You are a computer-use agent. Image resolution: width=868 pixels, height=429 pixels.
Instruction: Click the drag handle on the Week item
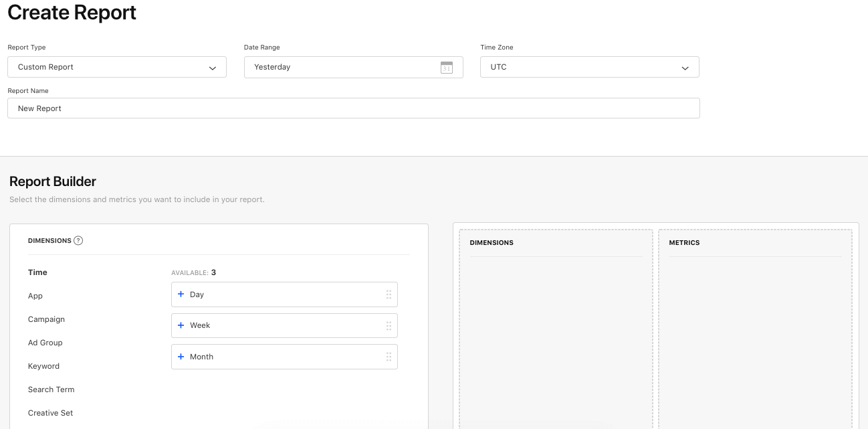[x=389, y=325]
